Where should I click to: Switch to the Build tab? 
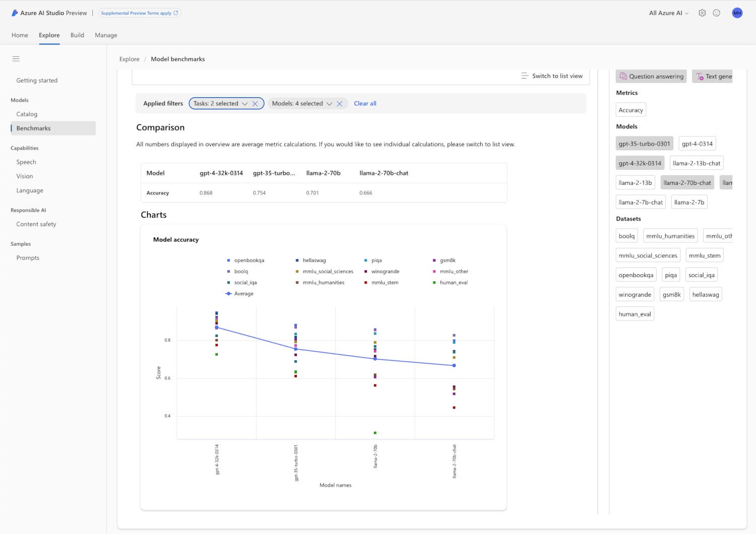pos(77,35)
